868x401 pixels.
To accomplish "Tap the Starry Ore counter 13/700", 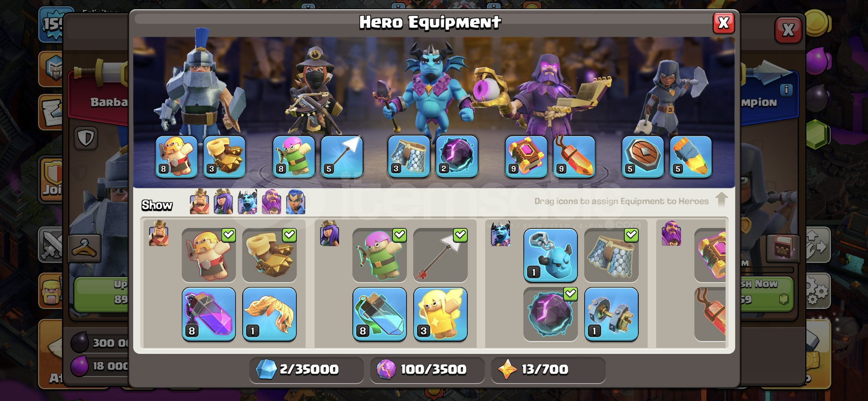I will pos(548,369).
